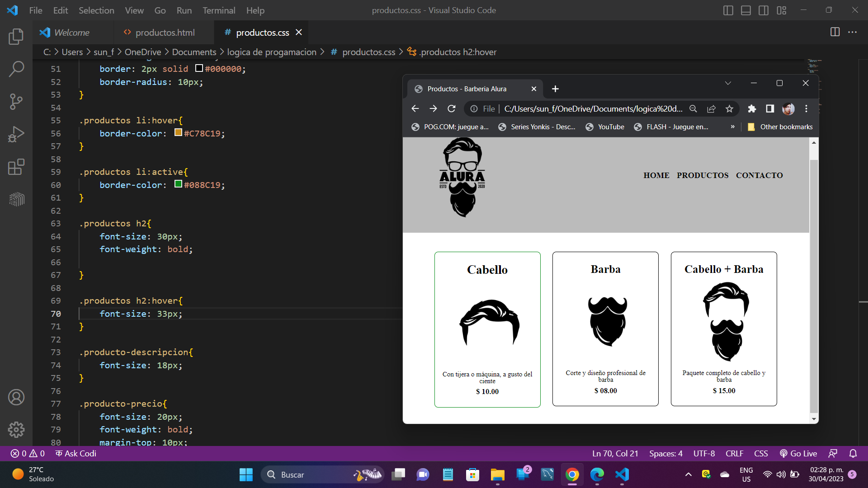
Task: Toggle CRLF line ending selector
Action: tap(735, 454)
